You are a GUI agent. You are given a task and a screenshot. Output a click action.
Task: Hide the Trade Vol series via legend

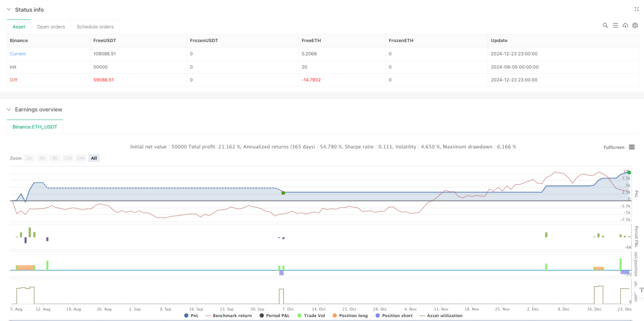(311, 316)
